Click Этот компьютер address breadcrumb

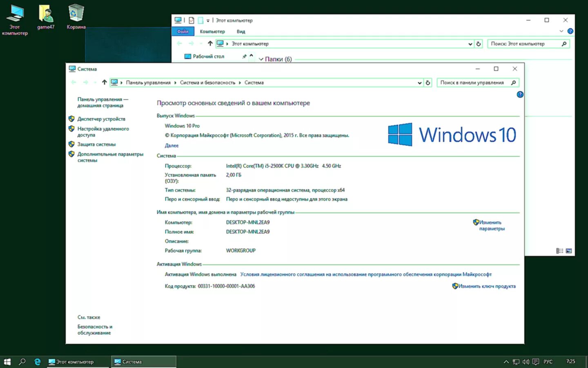(250, 44)
